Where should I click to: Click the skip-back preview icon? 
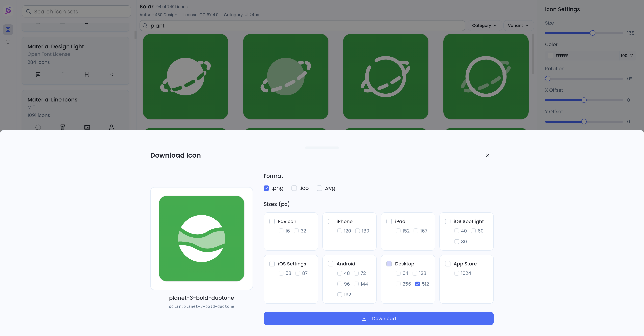pyautogui.click(x=112, y=74)
